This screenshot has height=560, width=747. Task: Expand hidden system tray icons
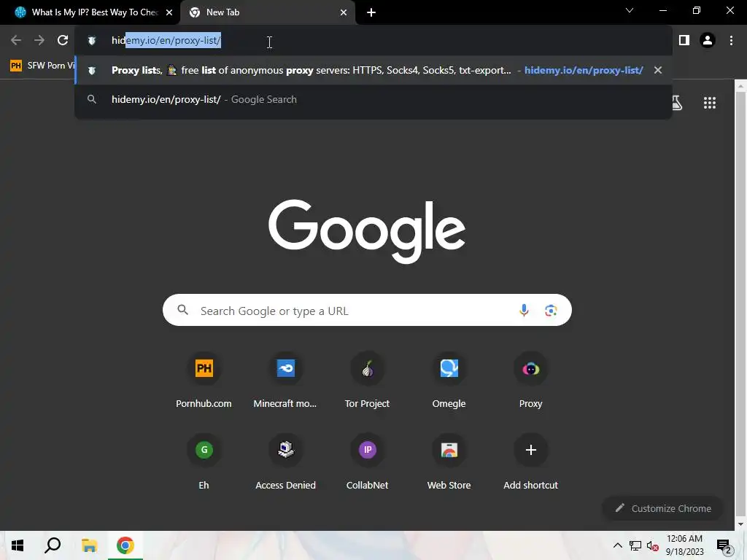pyautogui.click(x=617, y=545)
